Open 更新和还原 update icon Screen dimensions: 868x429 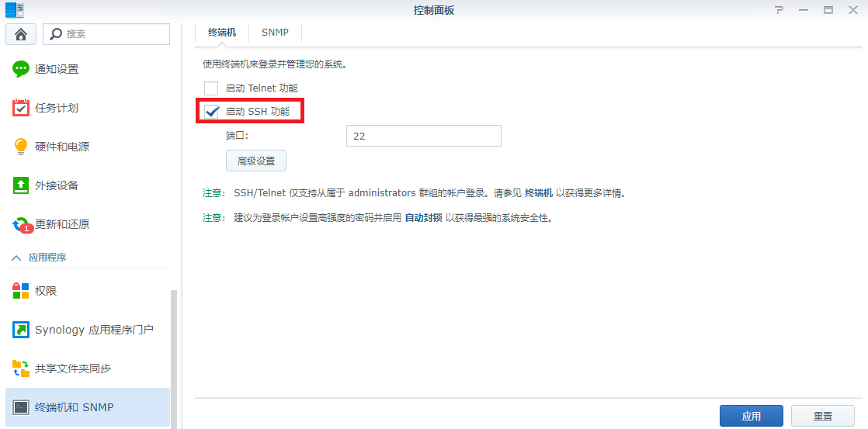point(21,225)
